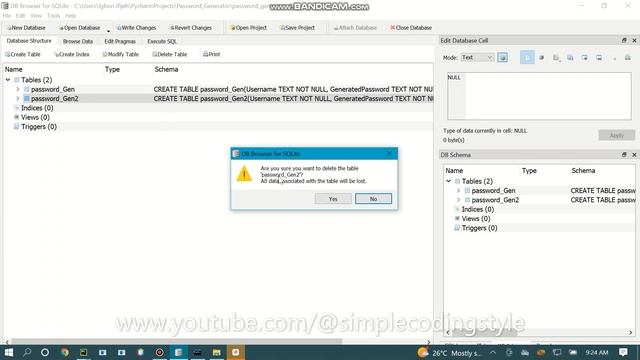Open taskbar Search icon
This screenshot has height=360, width=640.
tap(27, 352)
